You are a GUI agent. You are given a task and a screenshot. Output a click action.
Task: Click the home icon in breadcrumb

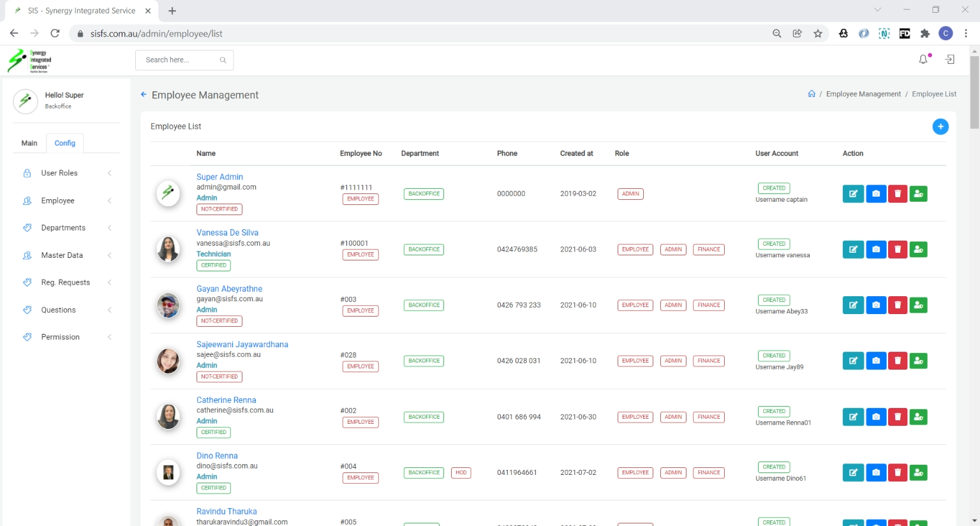click(x=812, y=94)
